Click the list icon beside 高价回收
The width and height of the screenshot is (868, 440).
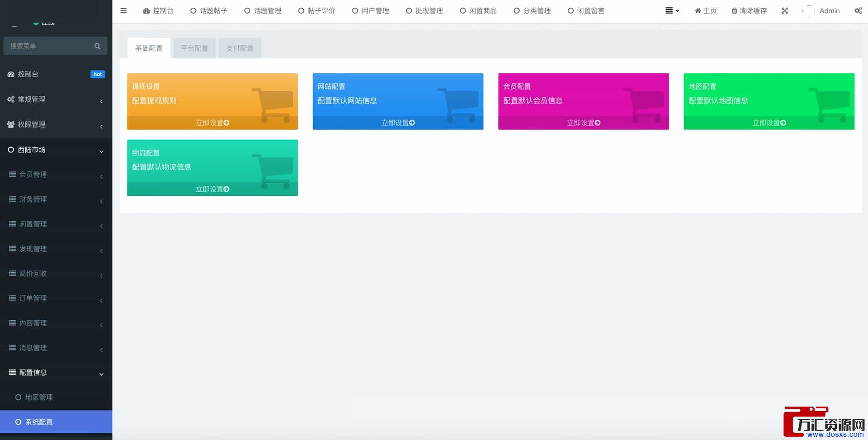pyautogui.click(x=12, y=273)
